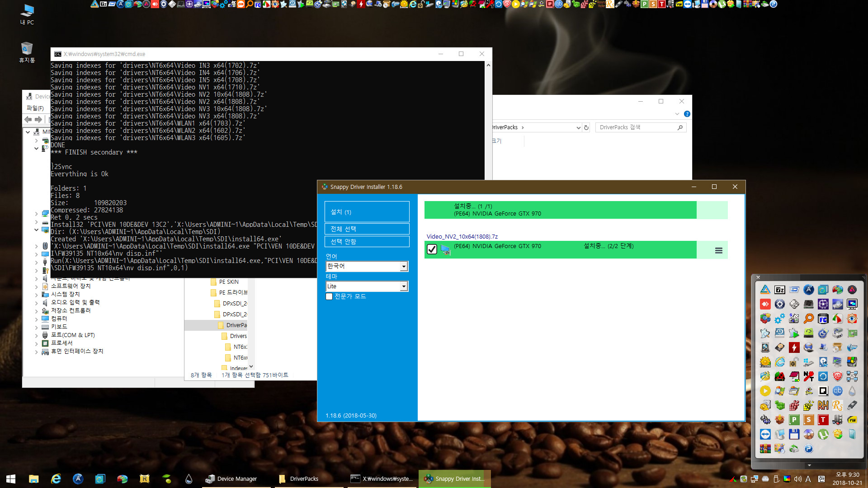Click the 설치 (1) install button
The width and height of the screenshot is (868, 488).
(367, 212)
